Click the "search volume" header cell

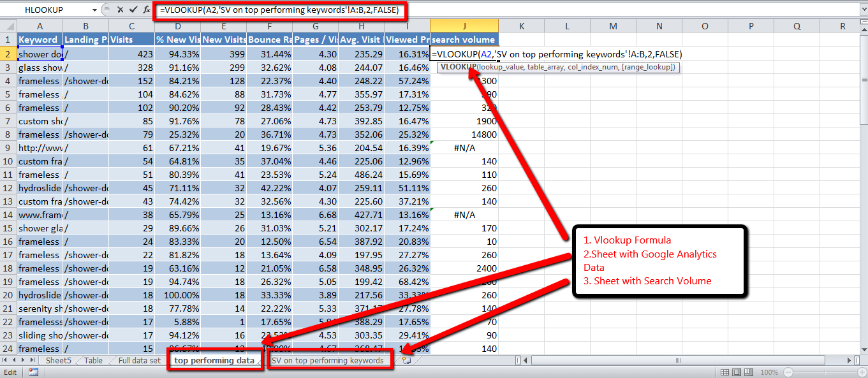464,40
